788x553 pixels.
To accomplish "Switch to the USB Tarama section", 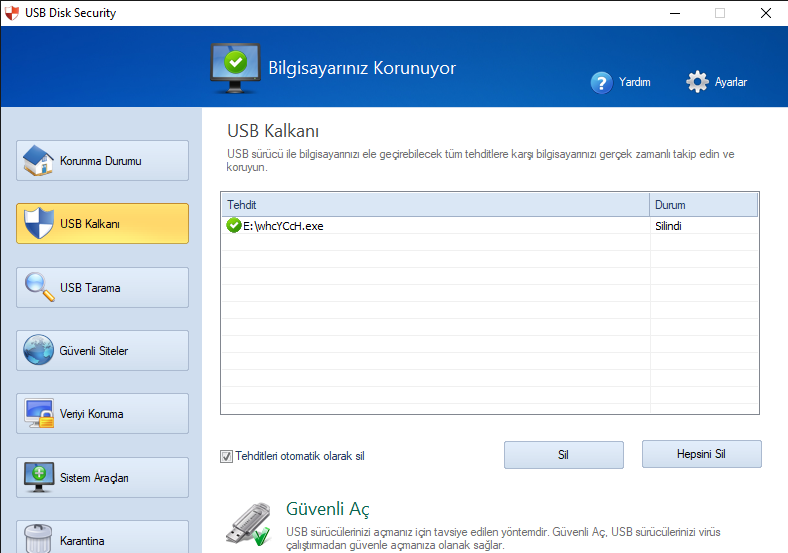I will coord(103,287).
